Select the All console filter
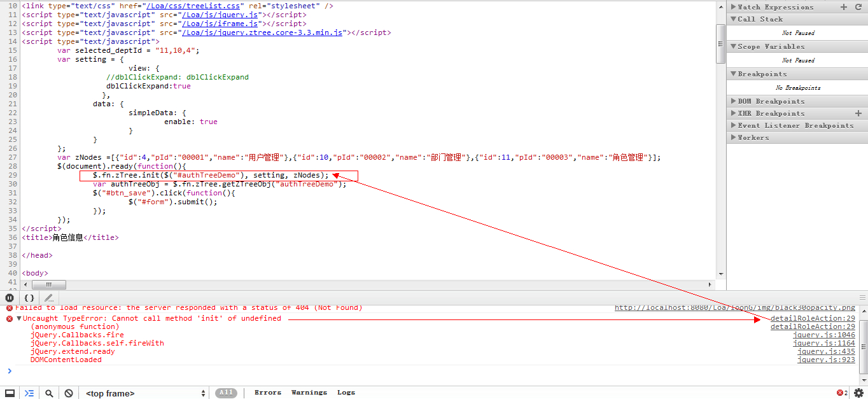This screenshot has width=868, height=399. pyautogui.click(x=226, y=393)
